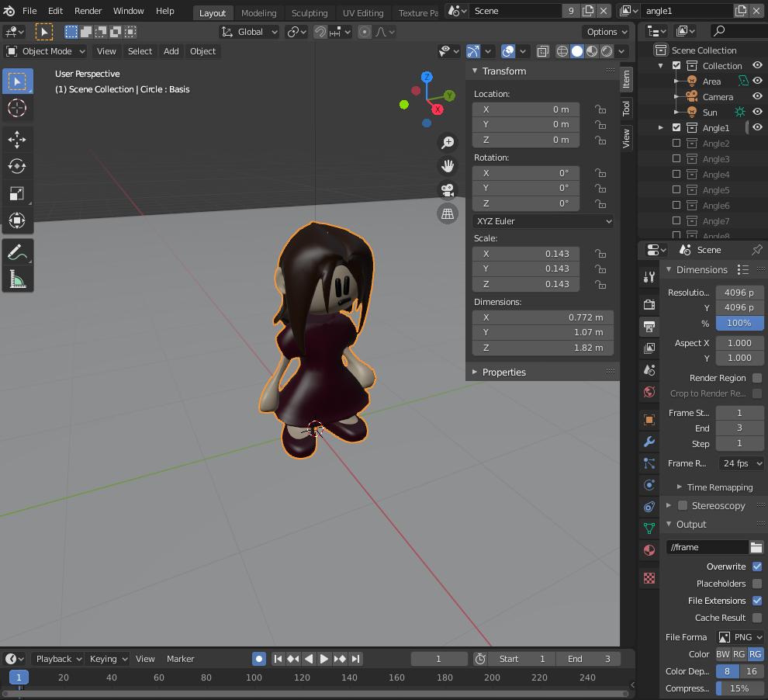Open World properties tab icon

(649, 392)
